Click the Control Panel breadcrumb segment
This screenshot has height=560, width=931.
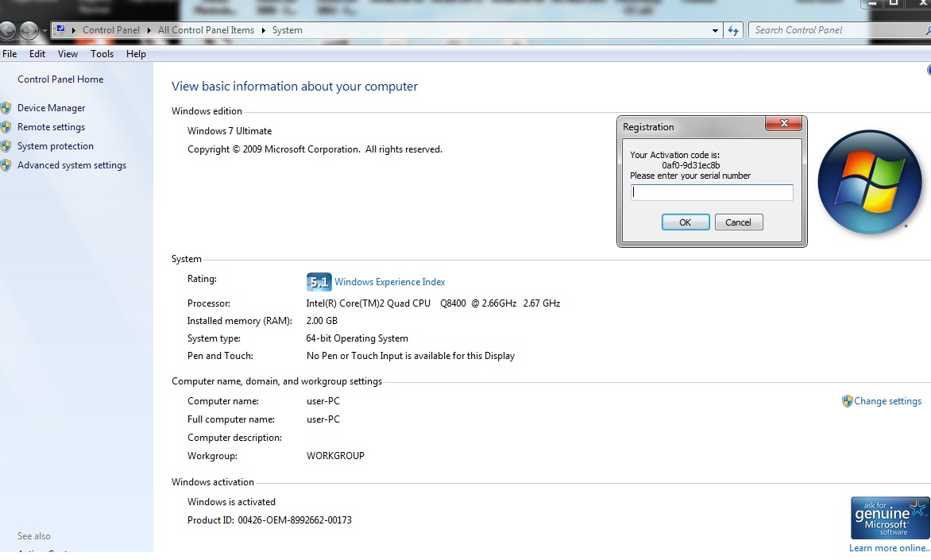click(x=111, y=30)
